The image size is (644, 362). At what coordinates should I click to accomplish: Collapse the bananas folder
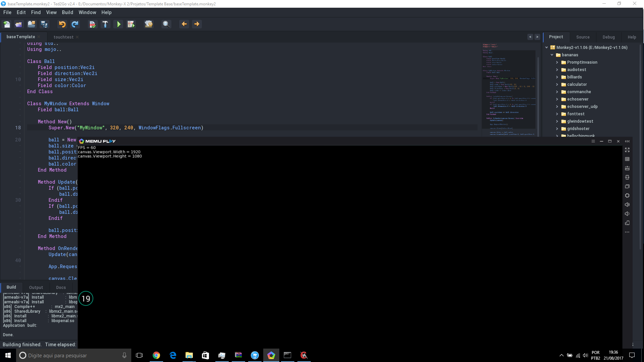click(x=552, y=55)
